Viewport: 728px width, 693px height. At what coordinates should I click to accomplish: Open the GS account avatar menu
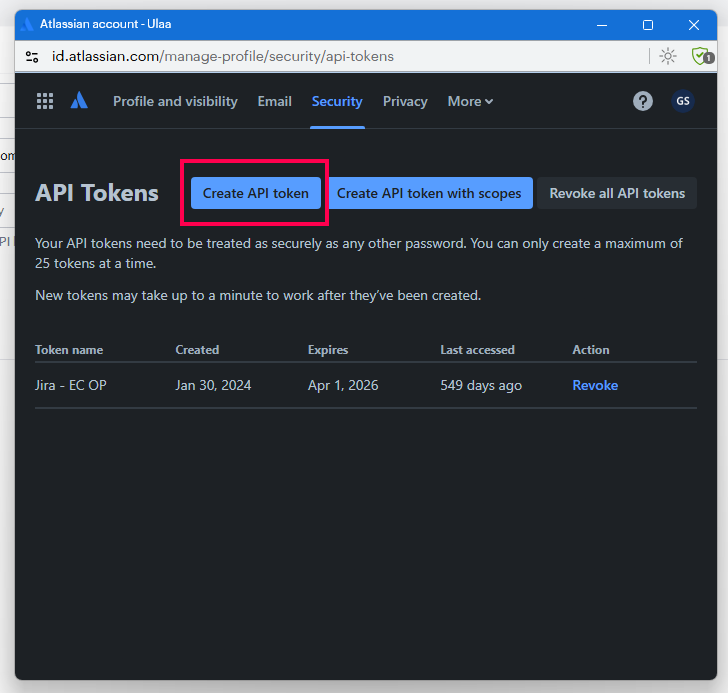pos(682,101)
